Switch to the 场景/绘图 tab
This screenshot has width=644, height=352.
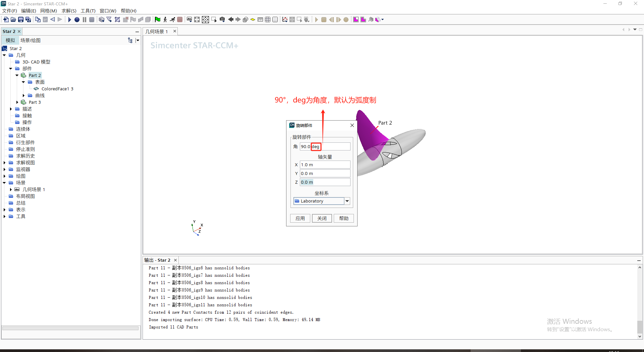coord(31,40)
